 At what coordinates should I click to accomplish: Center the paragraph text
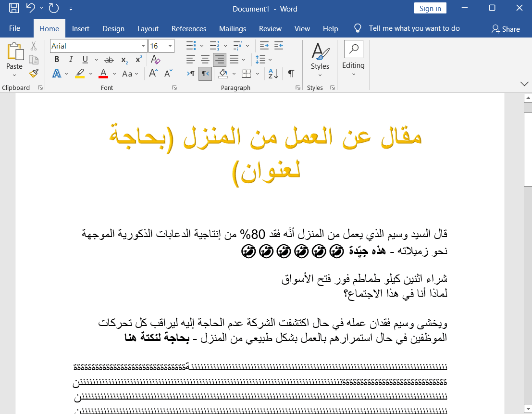tap(205, 60)
